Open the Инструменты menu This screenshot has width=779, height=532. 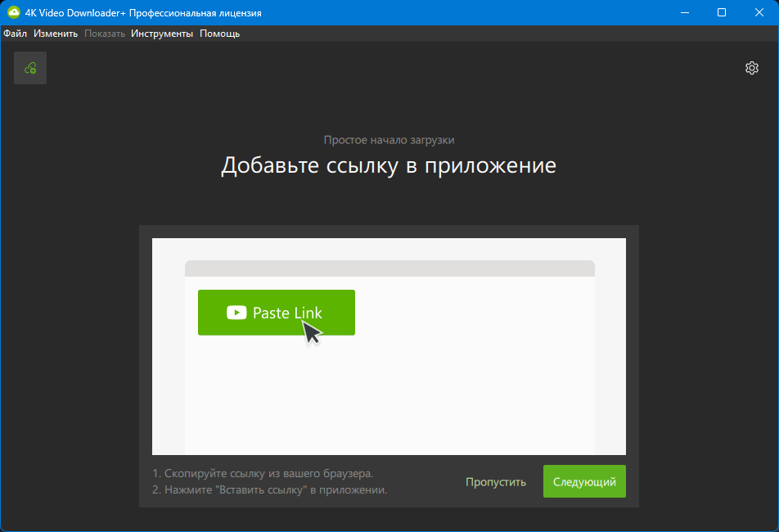[x=162, y=34]
